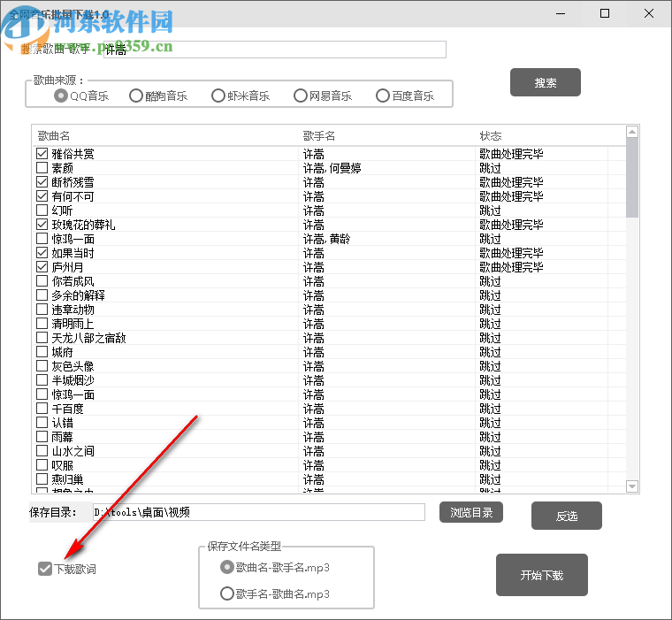Click the 反选 invert selection button
Screen dimensions: 672x620
point(567,516)
